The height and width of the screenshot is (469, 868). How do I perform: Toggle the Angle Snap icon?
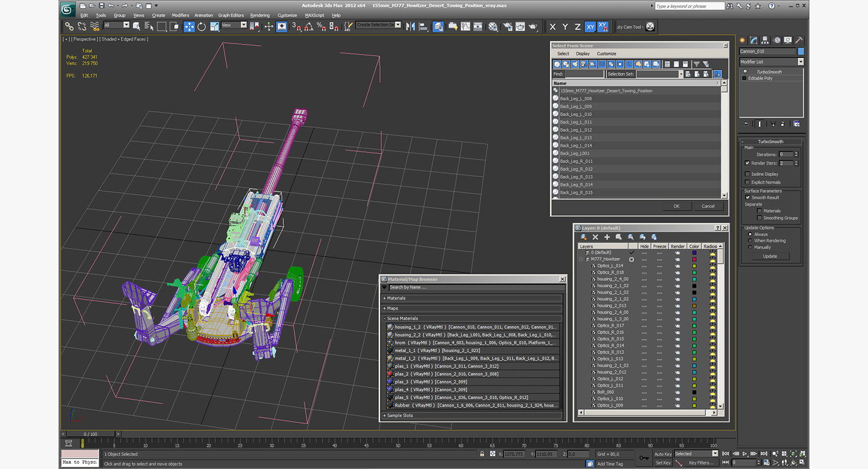point(309,26)
